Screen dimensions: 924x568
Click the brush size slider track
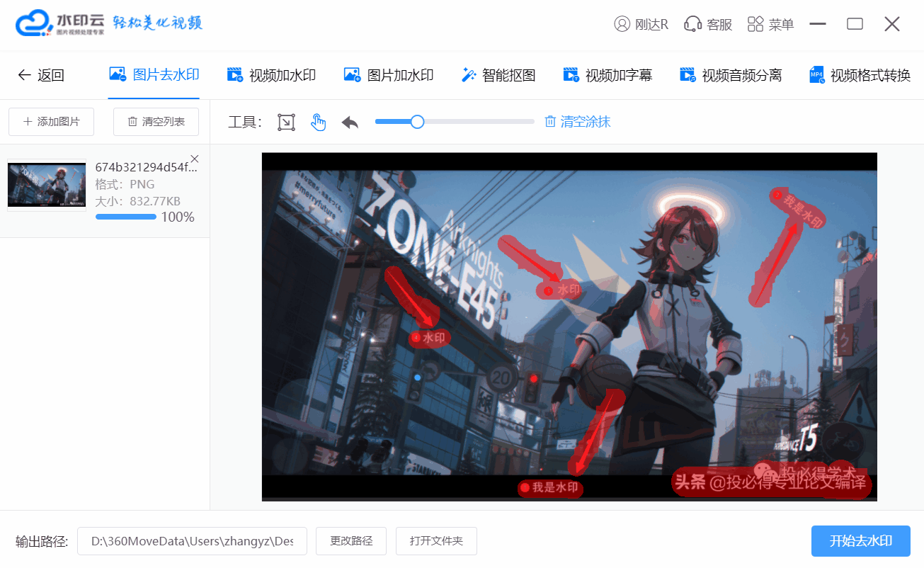click(455, 122)
